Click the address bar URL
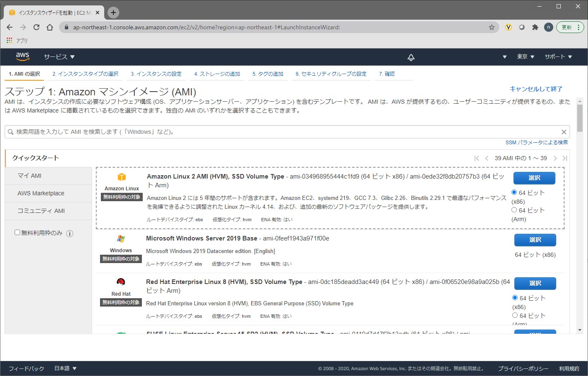Screen dimensions: 588x376 point(206,27)
